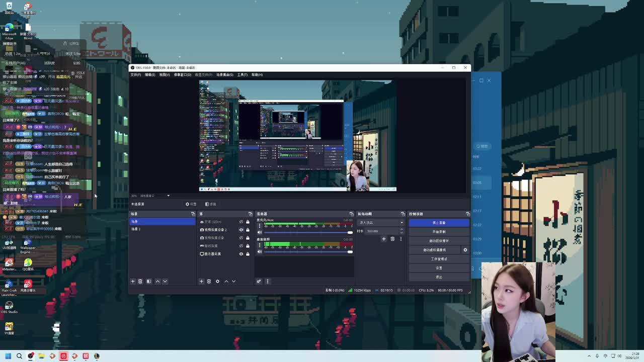Open source properties gear in Sources panel
This screenshot has width=644, height=362.
point(217,282)
